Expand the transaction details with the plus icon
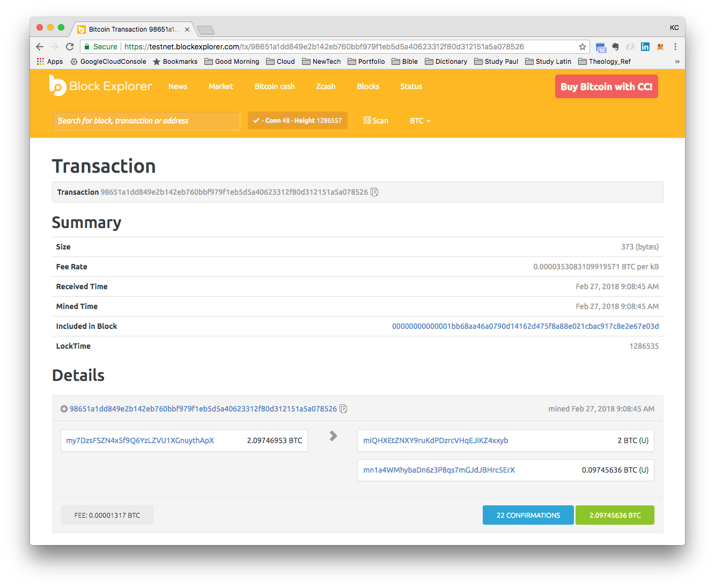Screen dimensions: 715x588 63,408
